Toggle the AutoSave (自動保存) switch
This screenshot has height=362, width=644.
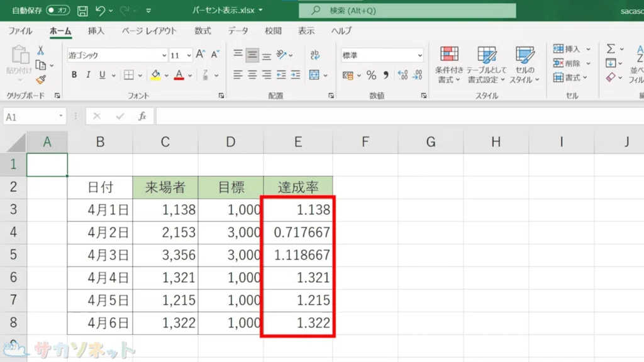coord(57,10)
